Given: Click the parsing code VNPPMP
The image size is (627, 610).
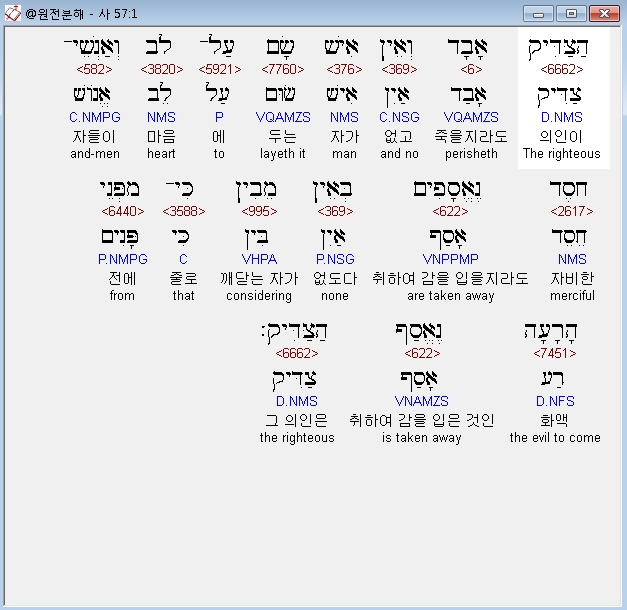Looking at the screenshot, I should pyautogui.click(x=450, y=259).
